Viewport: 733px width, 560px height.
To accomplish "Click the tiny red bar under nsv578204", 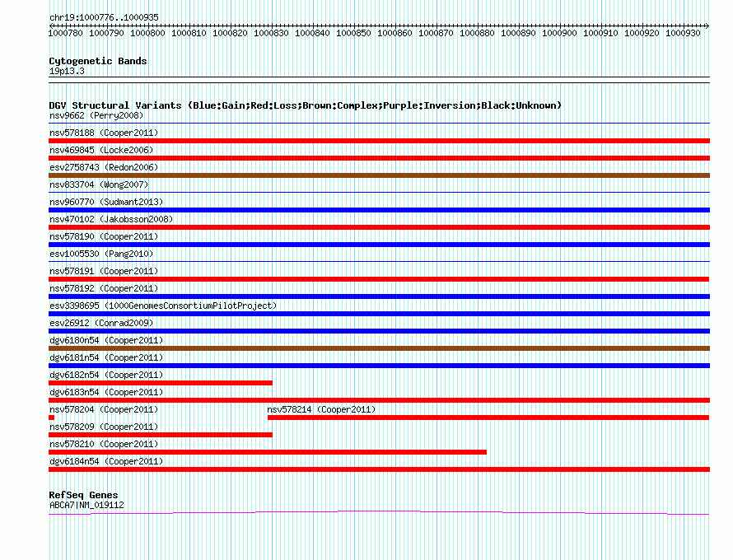I will pyautogui.click(x=51, y=418).
